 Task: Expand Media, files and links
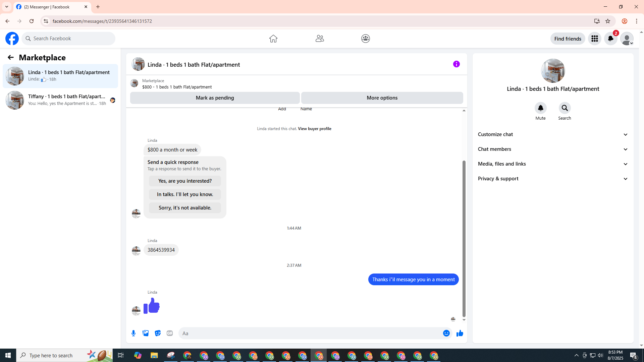[553, 164]
